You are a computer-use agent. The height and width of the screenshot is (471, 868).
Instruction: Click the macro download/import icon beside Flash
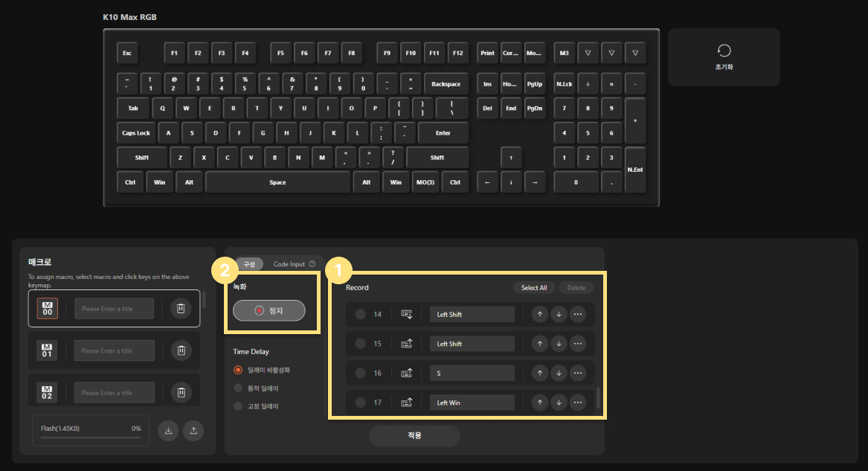coord(168,431)
